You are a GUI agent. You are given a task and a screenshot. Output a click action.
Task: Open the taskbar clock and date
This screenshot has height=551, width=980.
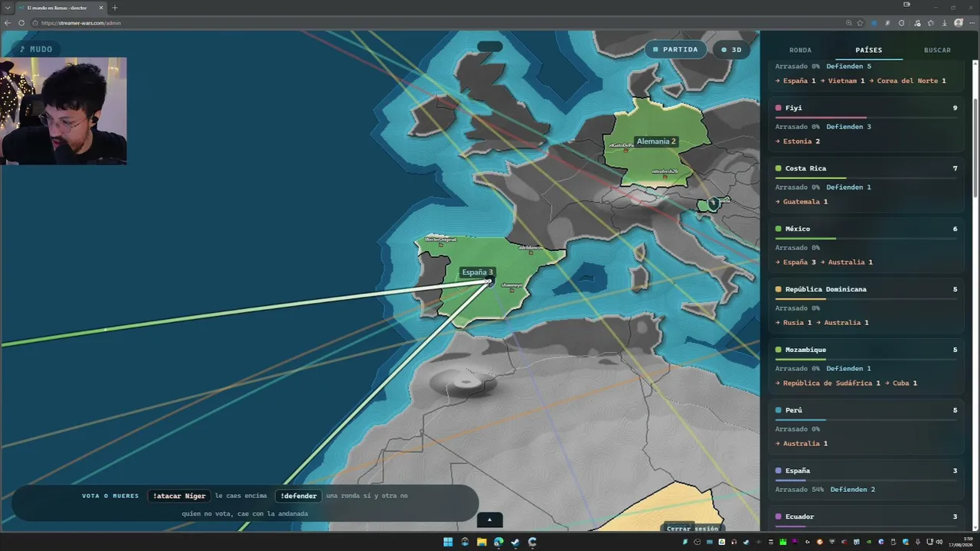click(962, 542)
